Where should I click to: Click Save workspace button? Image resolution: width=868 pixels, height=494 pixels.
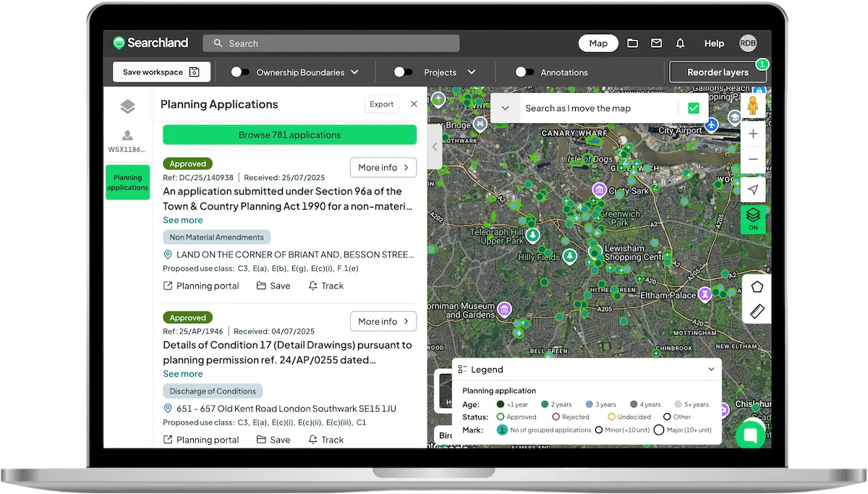161,72
